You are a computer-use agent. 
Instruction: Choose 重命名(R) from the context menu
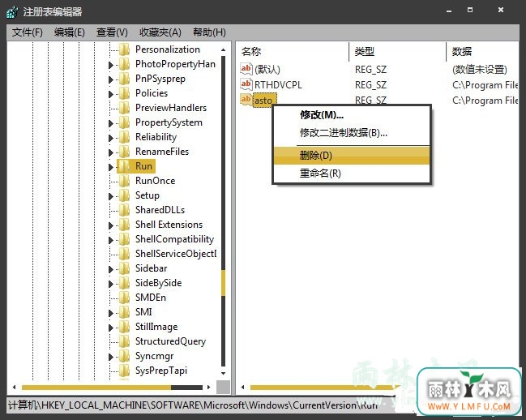(352, 173)
